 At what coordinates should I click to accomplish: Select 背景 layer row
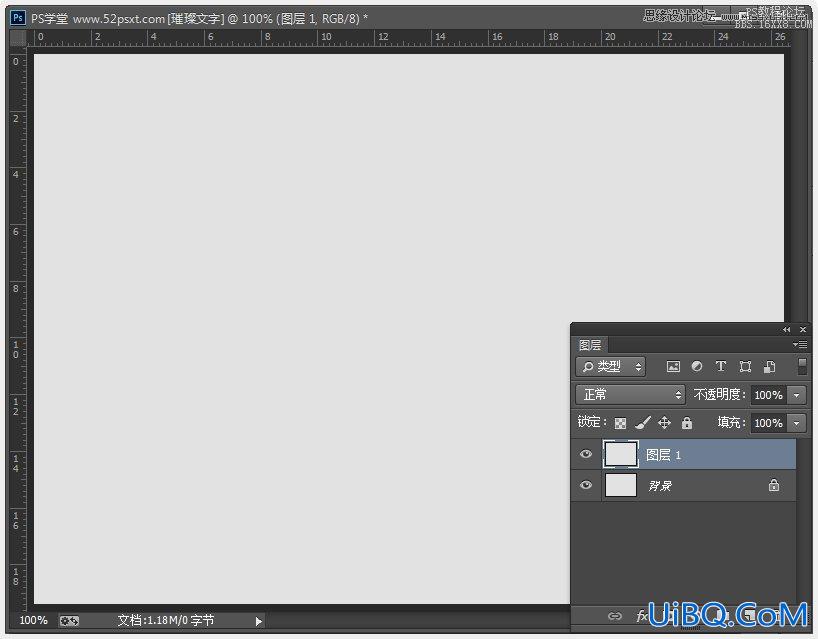[684, 486]
